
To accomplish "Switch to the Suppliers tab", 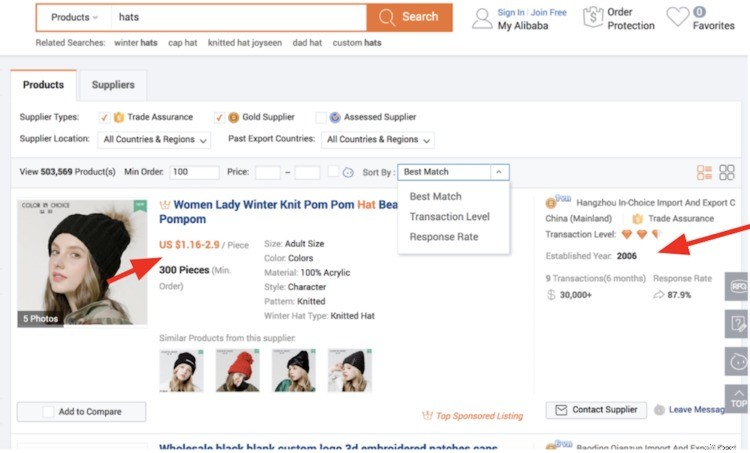I will tap(113, 85).
